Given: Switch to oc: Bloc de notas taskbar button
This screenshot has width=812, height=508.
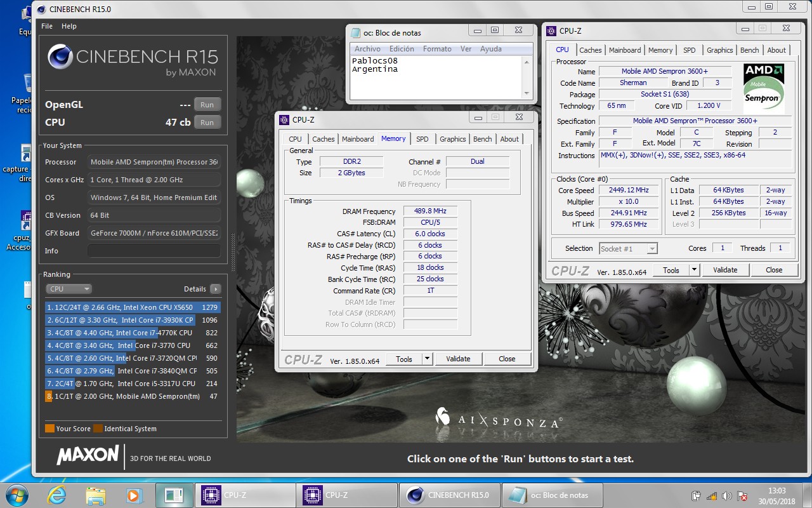Looking at the screenshot, I should click(552, 495).
